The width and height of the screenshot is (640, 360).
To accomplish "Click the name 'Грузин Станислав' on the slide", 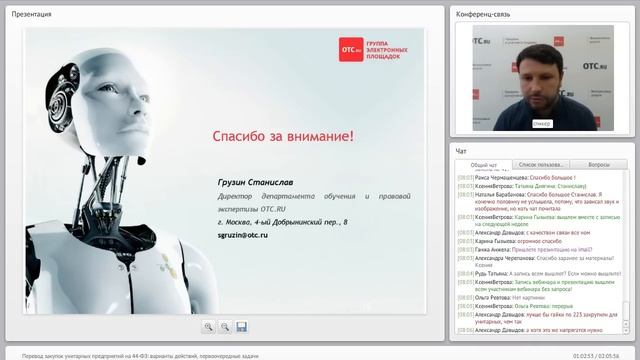I will (x=256, y=182).
